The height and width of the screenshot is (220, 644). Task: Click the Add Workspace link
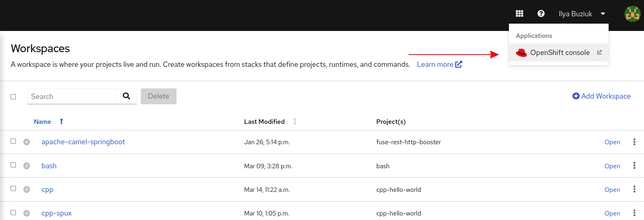pyautogui.click(x=601, y=96)
